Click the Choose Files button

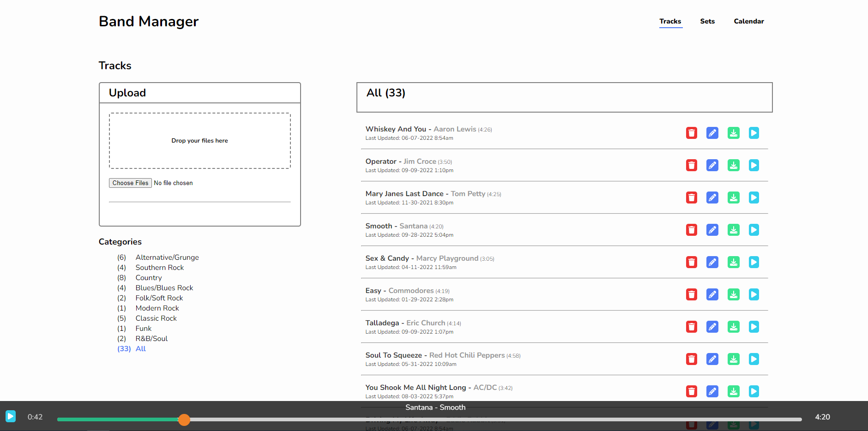click(130, 183)
